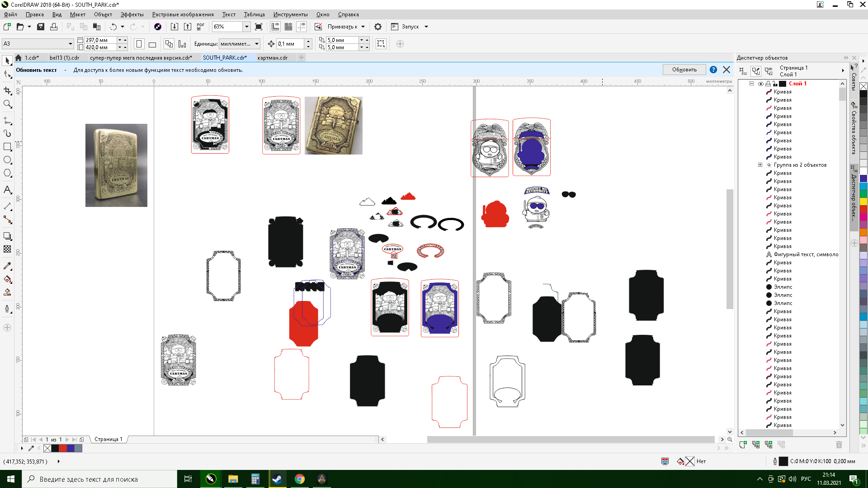Open the Инструменты menu
The height and width of the screenshot is (488, 868).
click(x=290, y=14)
